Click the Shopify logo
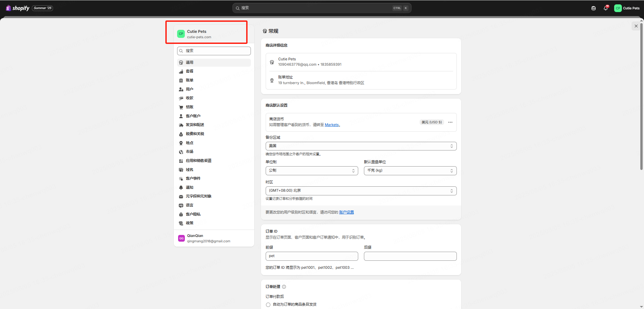 [17, 8]
